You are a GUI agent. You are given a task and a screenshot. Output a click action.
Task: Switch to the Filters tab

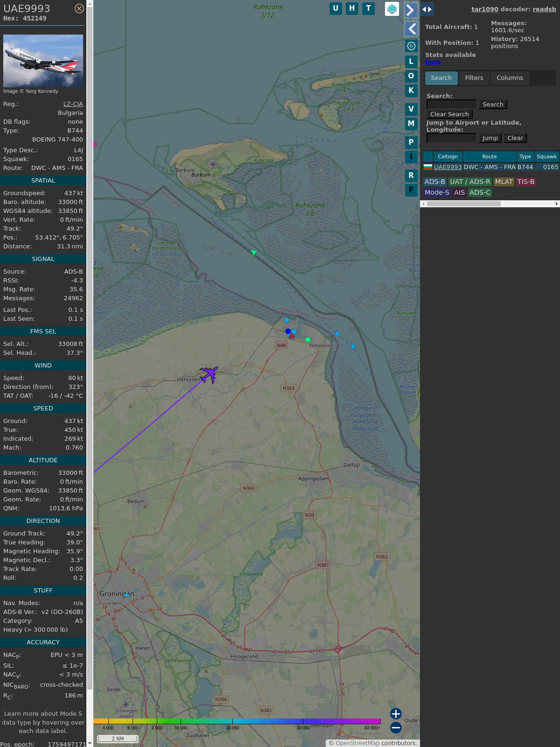coord(474,78)
